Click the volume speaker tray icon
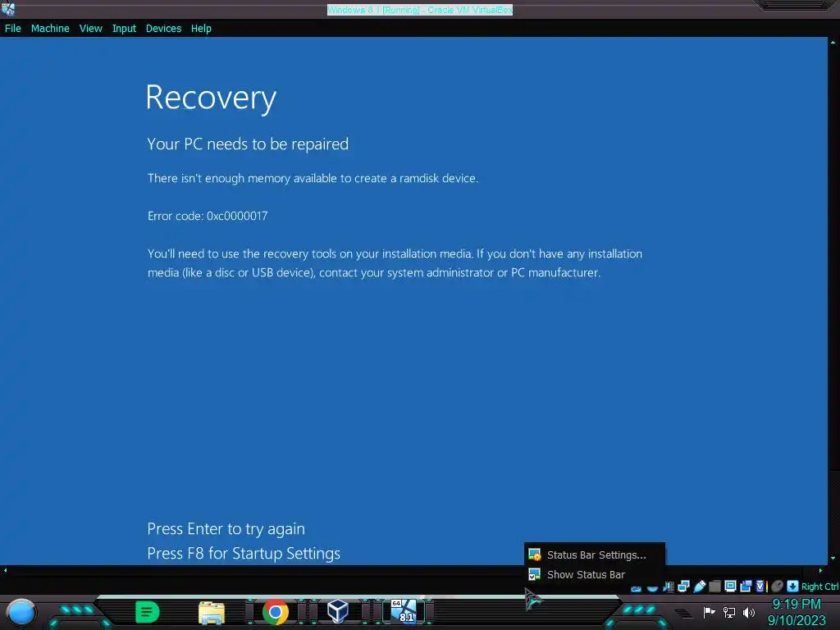Viewport: 840px width, 630px height. 748,612
